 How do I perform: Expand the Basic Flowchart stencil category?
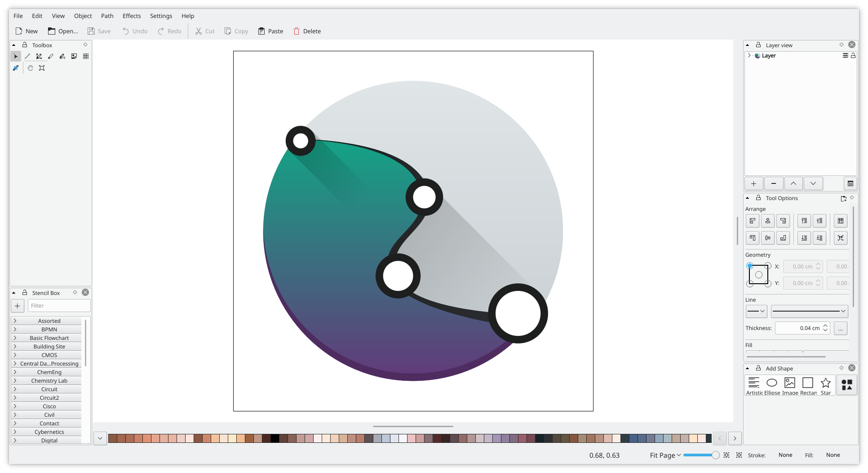pos(15,338)
